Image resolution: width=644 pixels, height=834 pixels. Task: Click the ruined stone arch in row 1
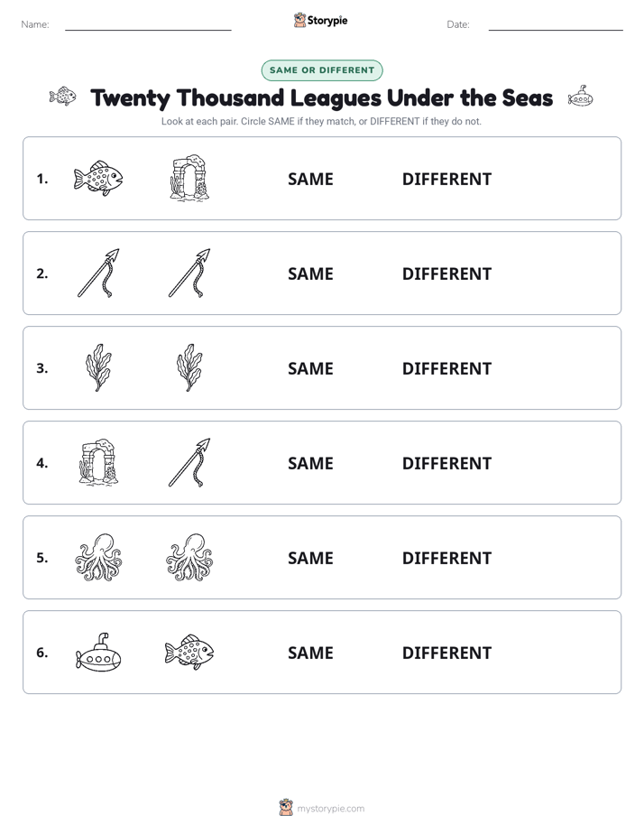point(189,178)
